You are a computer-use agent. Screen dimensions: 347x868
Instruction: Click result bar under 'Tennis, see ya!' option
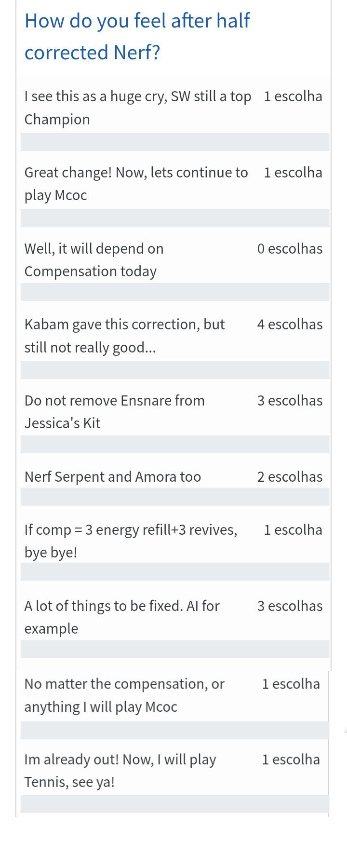174,804
